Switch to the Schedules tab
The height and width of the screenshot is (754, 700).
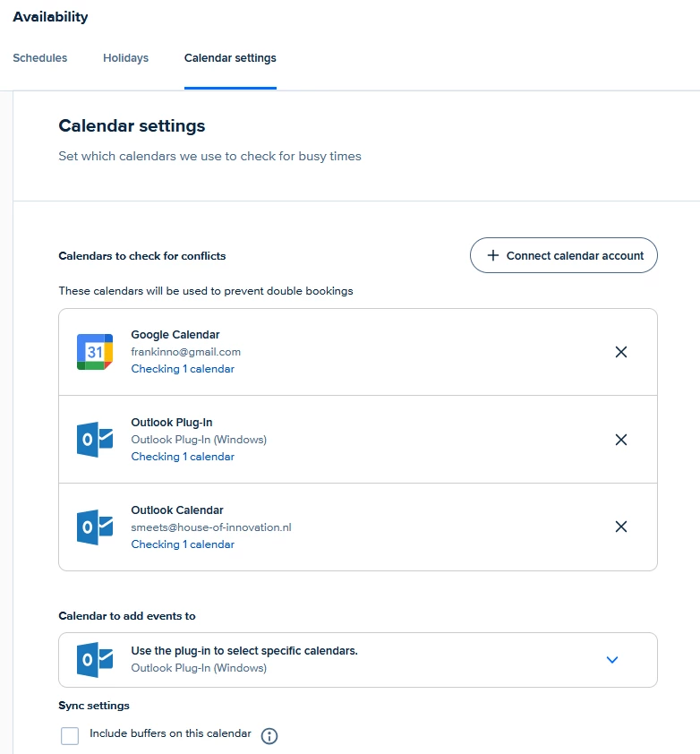coord(40,58)
